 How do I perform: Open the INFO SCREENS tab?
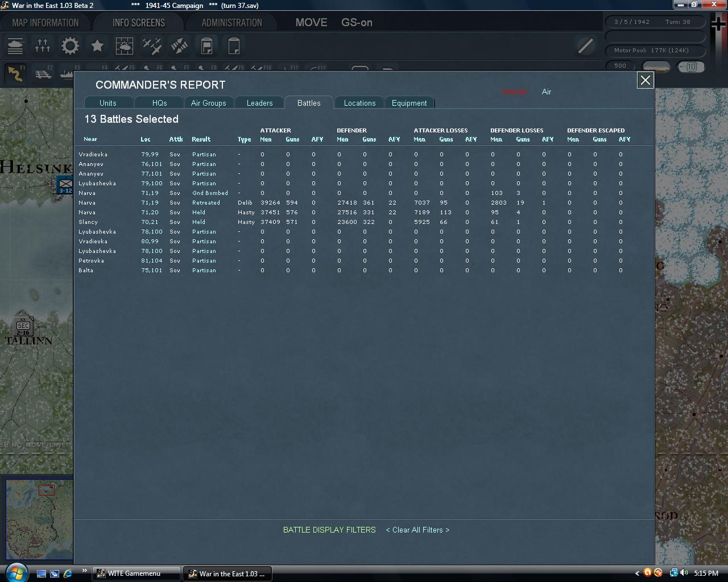(139, 23)
